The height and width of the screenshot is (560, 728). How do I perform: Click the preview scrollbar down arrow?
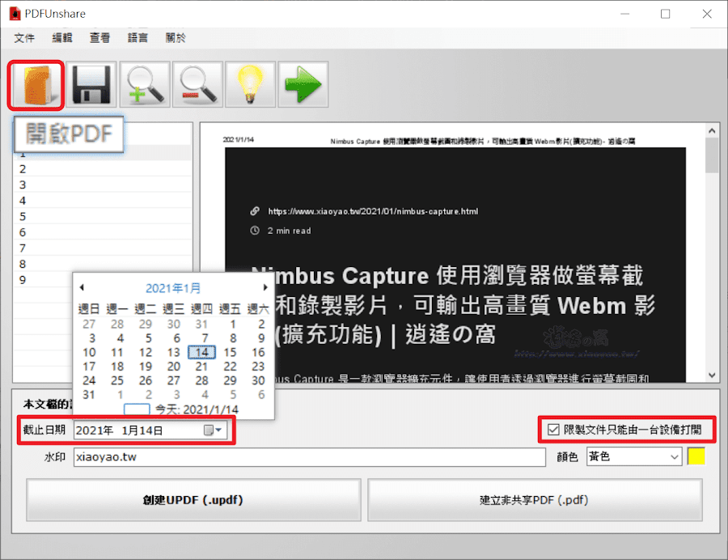(x=712, y=375)
